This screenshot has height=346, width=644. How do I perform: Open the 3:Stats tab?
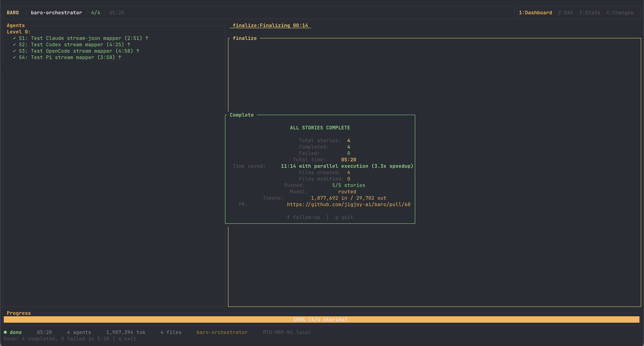pyautogui.click(x=590, y=12)
